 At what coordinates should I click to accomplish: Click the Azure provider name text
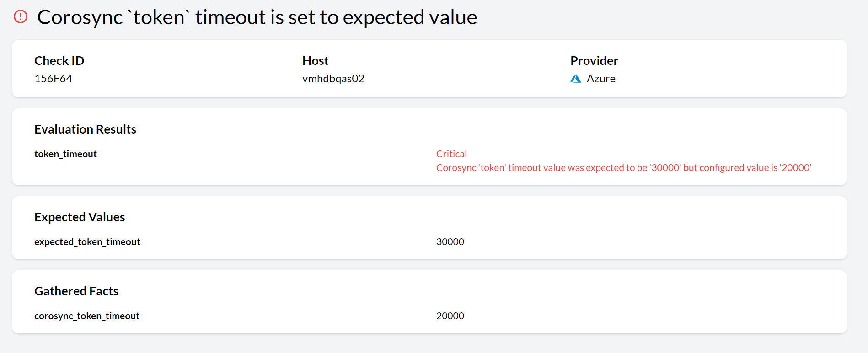point(601,79)
